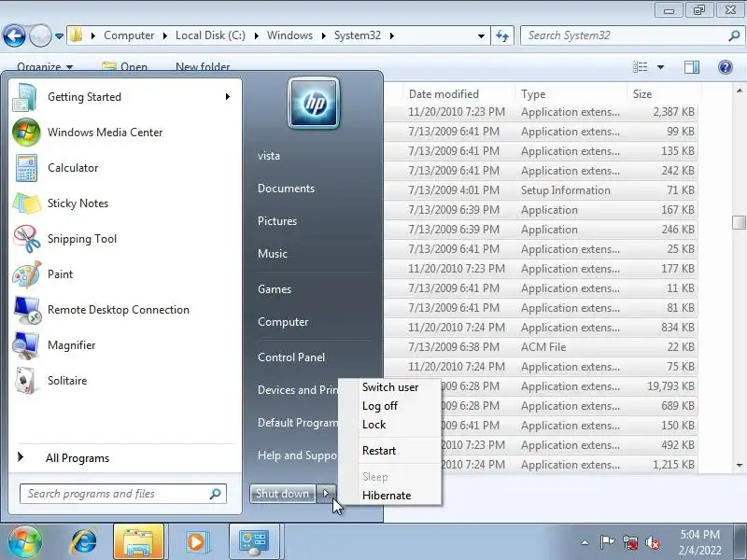Click the muted volume tray icon
This screenshot has height=560, width=747.
coord(652,542)
